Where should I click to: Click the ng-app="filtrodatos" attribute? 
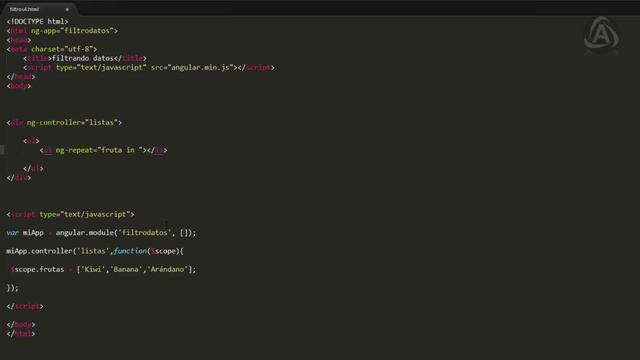[72, 31]
